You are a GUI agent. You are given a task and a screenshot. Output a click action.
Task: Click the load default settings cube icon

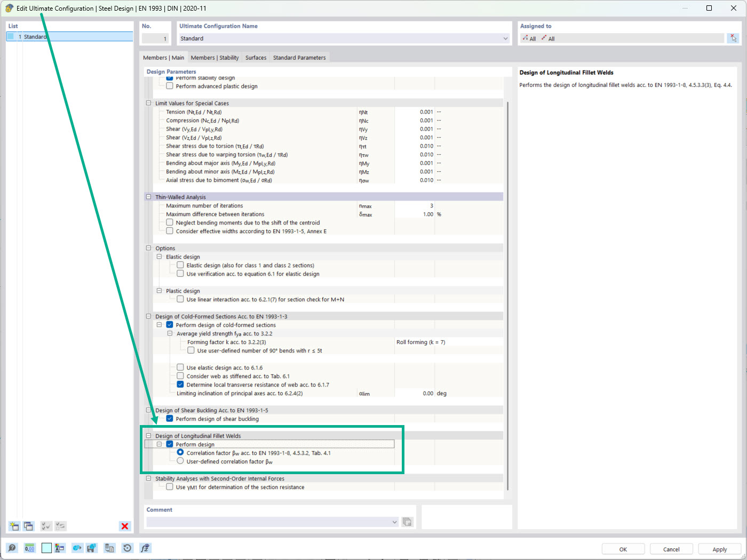click(x=77, y=548)
